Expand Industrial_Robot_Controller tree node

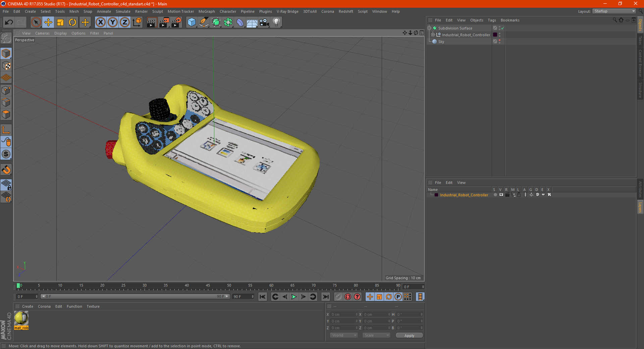433,35
